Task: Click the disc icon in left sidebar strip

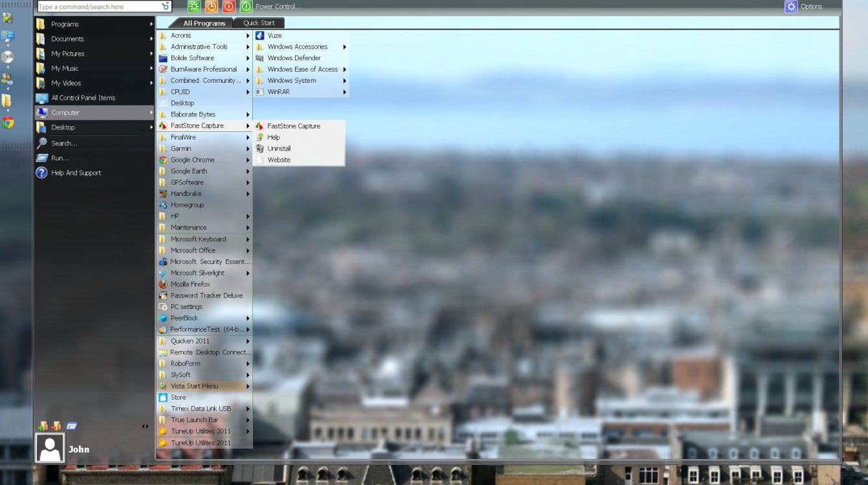Action: [x=7, y=57]
